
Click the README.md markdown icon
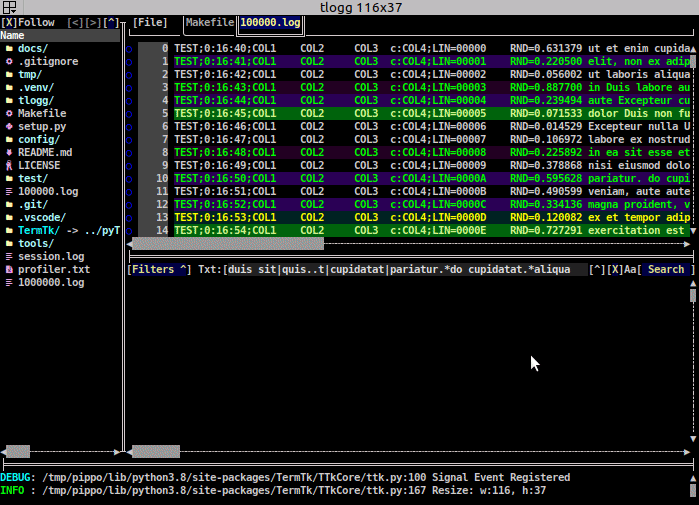pyautogui.click(x=9, y=152)
